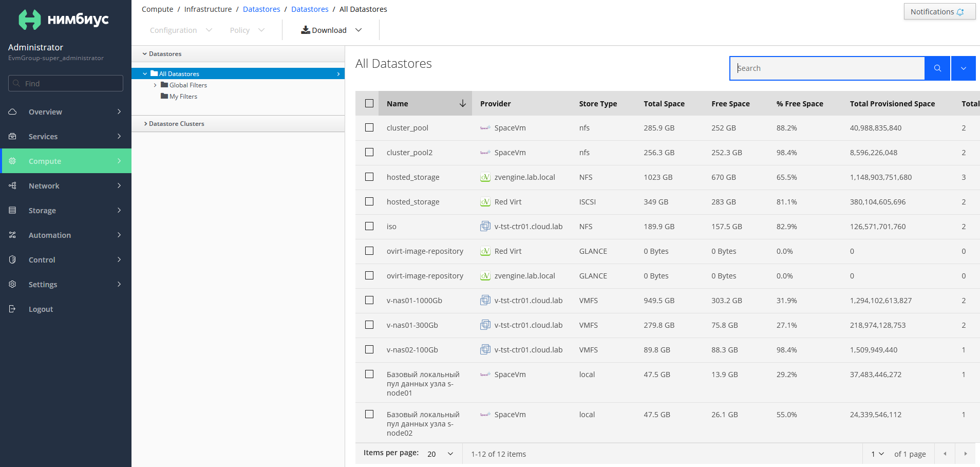Click the Notifications button
Viewport: 980px width, 467px height.
click(939, 12)
